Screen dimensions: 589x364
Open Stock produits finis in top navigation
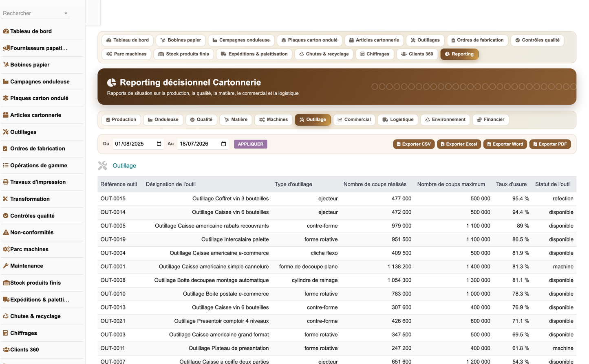183,54
